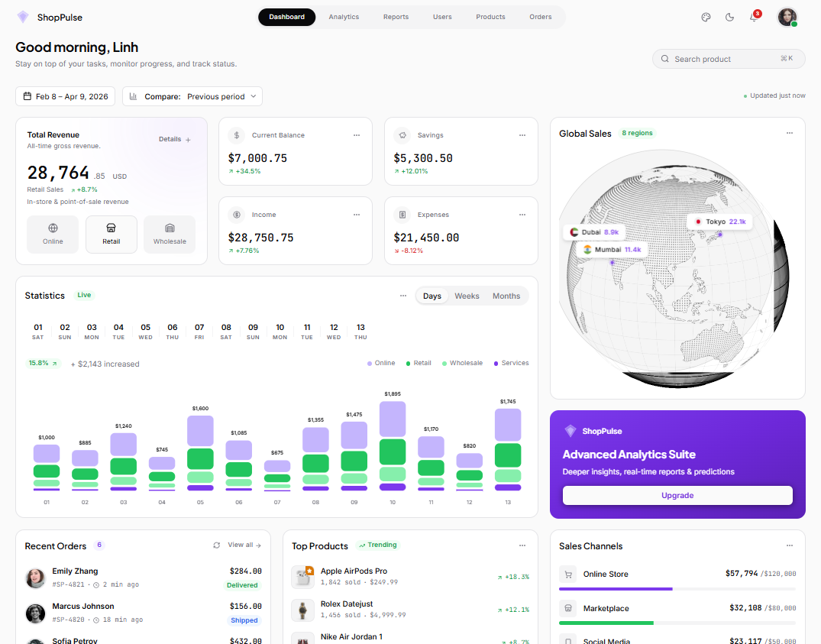Refresh the Recent Orders list
Image resolution: width=821 pixels, height=644 pixels.
217,545
